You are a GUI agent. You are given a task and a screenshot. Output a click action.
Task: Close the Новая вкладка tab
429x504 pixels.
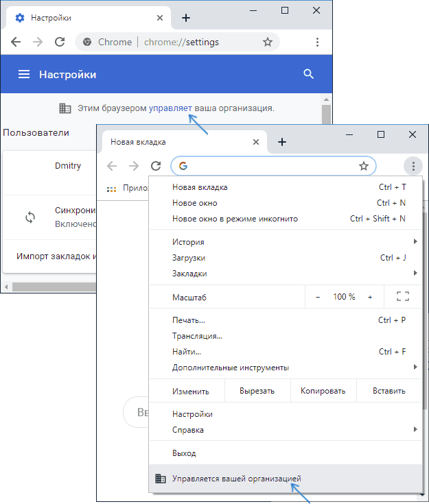coord(256,142)
